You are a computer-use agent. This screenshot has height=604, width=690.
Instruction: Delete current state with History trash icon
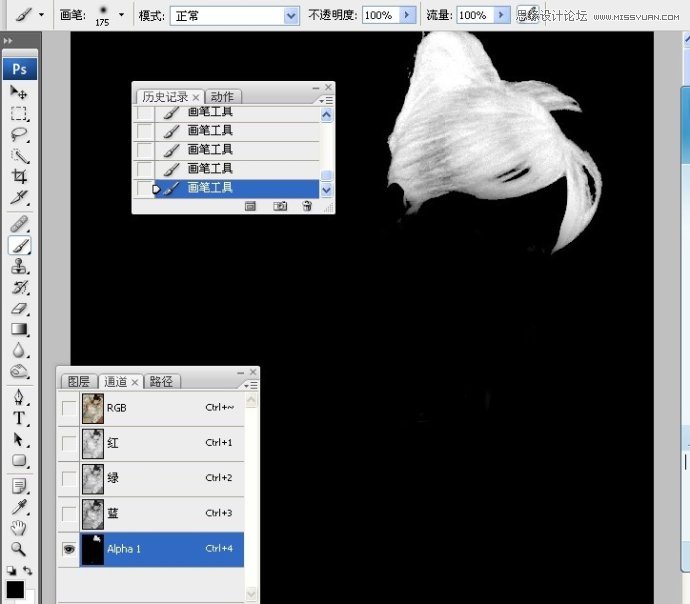pyautogui.click(x=307, y=205)
